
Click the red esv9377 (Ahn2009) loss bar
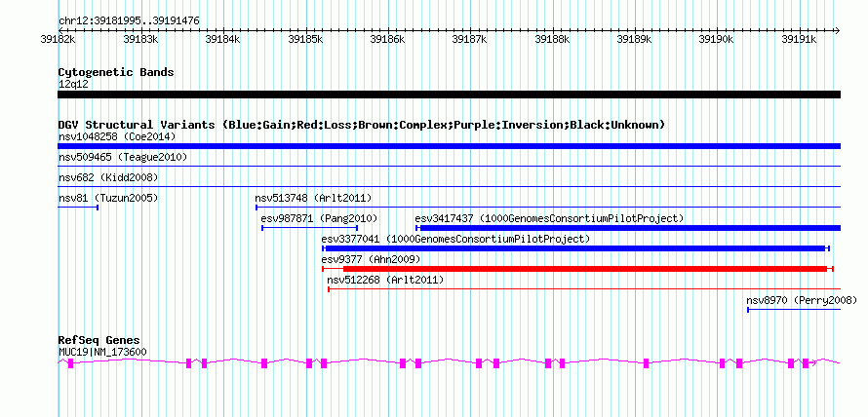pyautogui.click(x=578, y=269)
